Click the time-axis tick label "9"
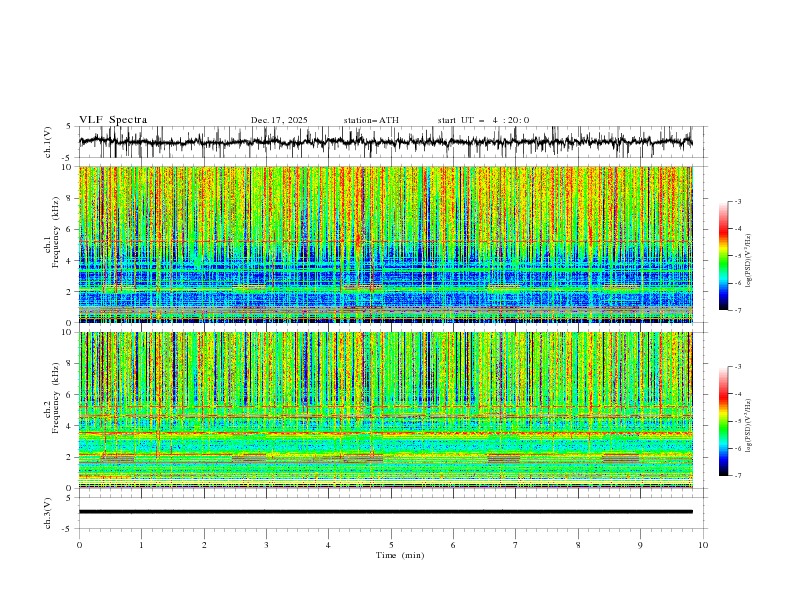This screenshot has height=612, width=792. click(x=640, y=545)
